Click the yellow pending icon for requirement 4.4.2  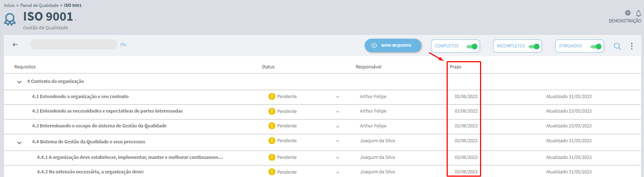point(272,172)
